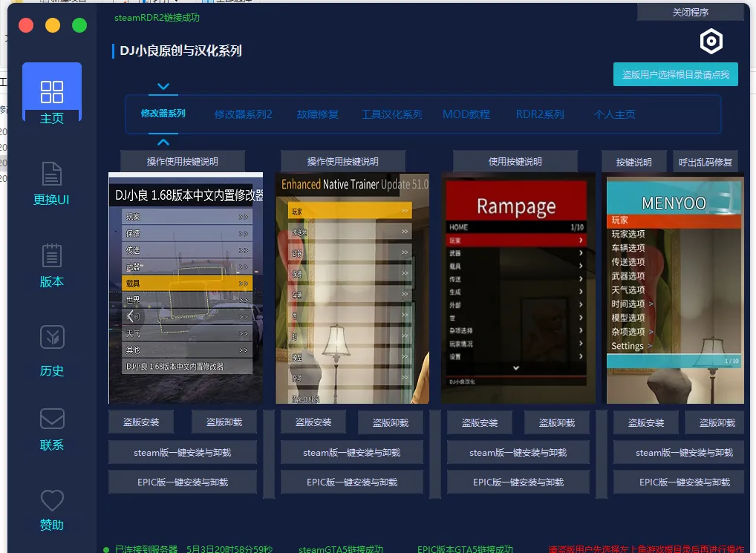This screenshot has height=553, width=756.
Task: Click EPIC版一键安装与卸载 under Rampage
Action: pos(518,481)
